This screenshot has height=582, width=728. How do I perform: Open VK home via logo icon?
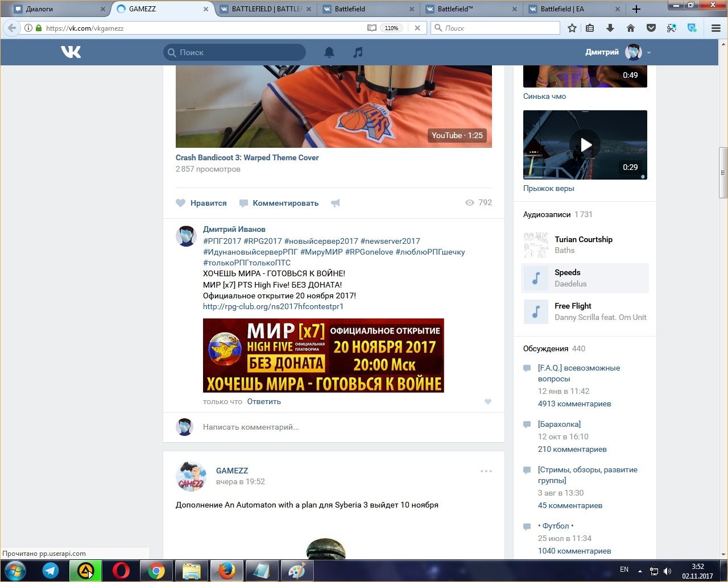[x=71, y=52]
